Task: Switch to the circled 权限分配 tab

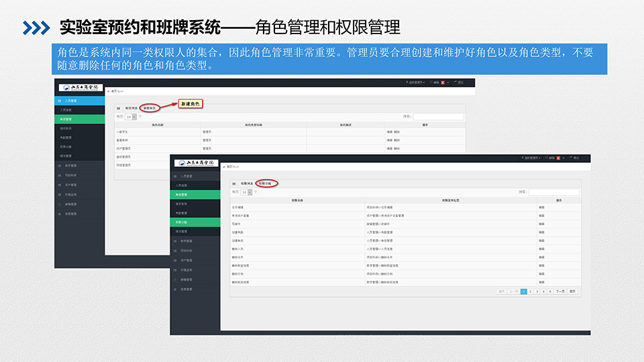Action: pyautogui.click(x=266, y=183)
